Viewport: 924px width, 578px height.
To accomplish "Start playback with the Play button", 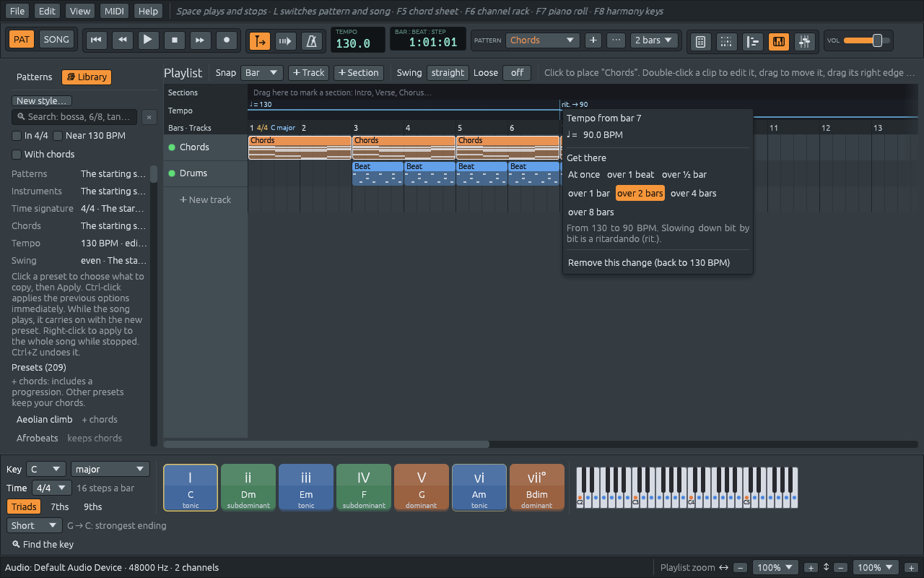I will click(148, 40).
